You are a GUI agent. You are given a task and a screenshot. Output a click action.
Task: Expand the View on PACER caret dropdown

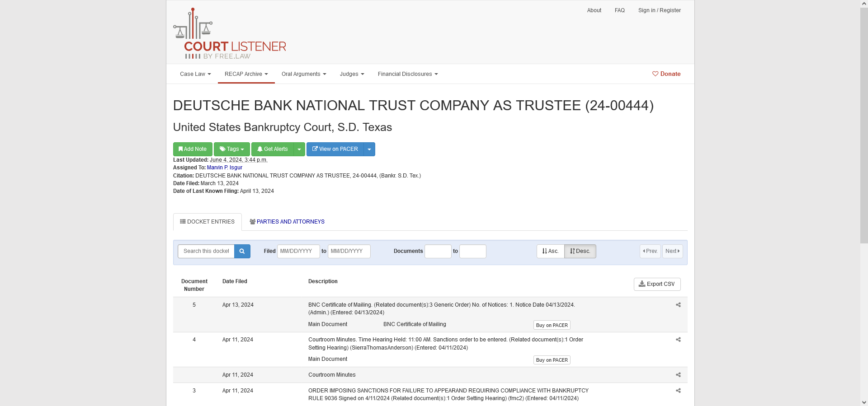369,149
